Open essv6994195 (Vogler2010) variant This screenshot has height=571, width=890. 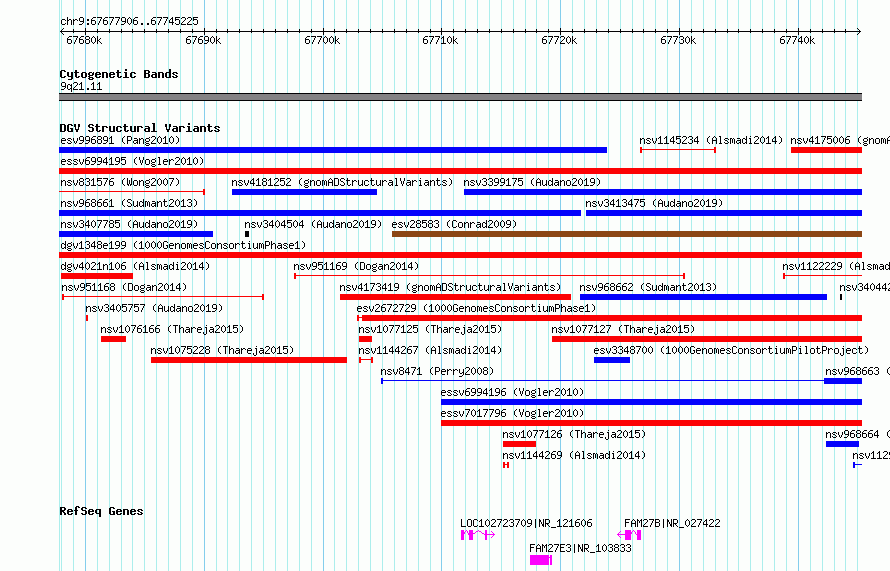[132, 161]
